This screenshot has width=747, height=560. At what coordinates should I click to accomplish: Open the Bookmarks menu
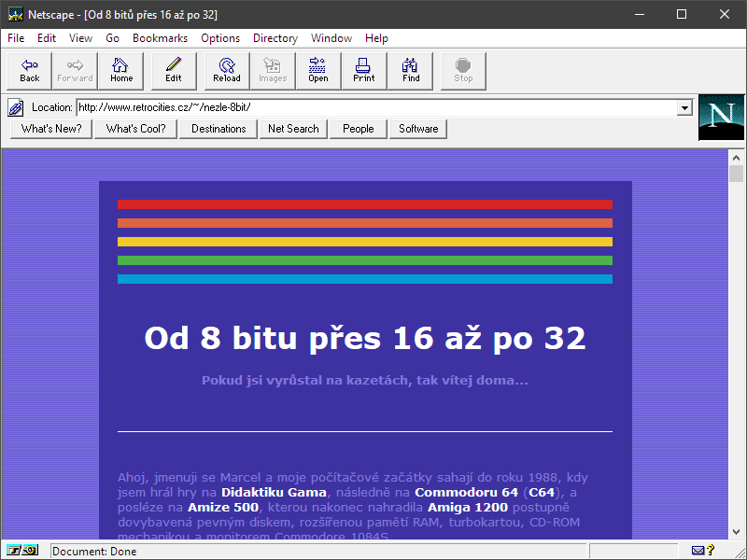pos(160,38)
